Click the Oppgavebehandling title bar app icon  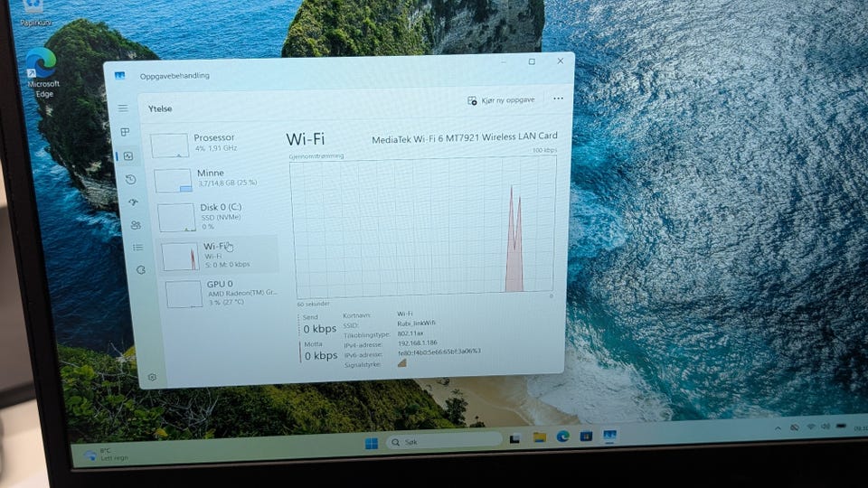119,76
